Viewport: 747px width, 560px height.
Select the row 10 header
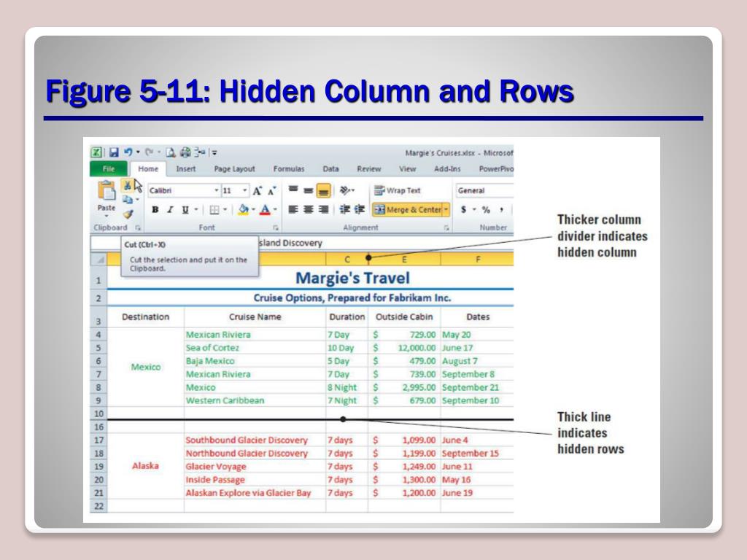click(98, 413)
